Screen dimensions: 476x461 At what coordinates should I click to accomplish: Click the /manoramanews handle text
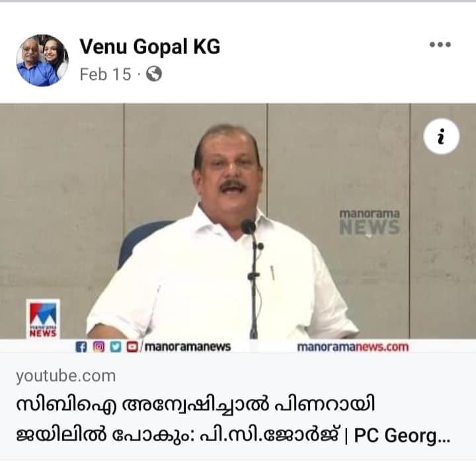(x=186, y=347)
